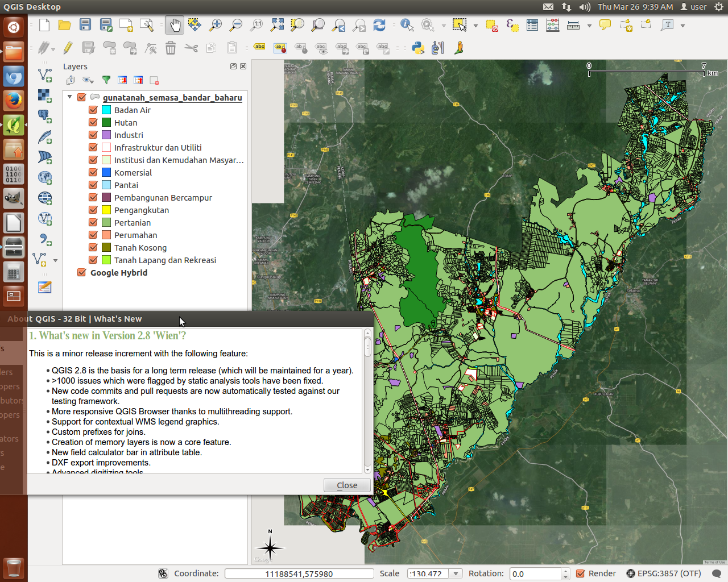Open the text annotation dropdown arrow
The width and height of the screenshot is (728, 582).
(x=682, y=26)
